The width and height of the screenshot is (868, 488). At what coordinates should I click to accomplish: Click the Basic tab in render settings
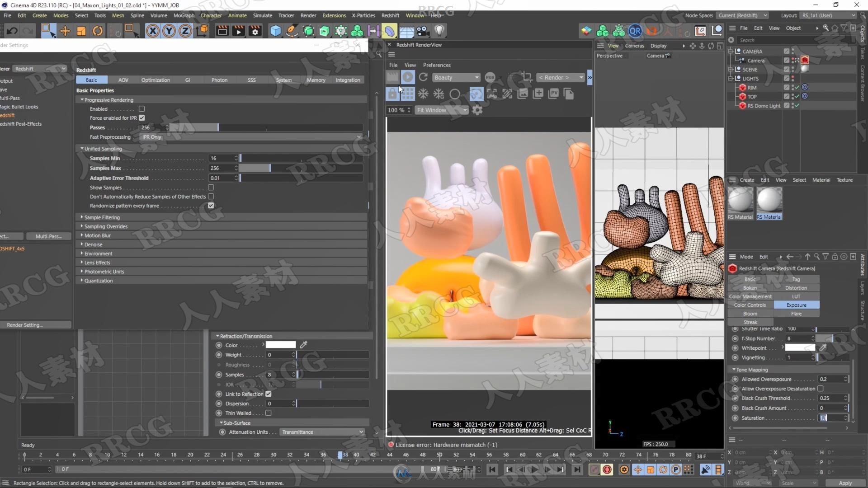tap(90, 79)
